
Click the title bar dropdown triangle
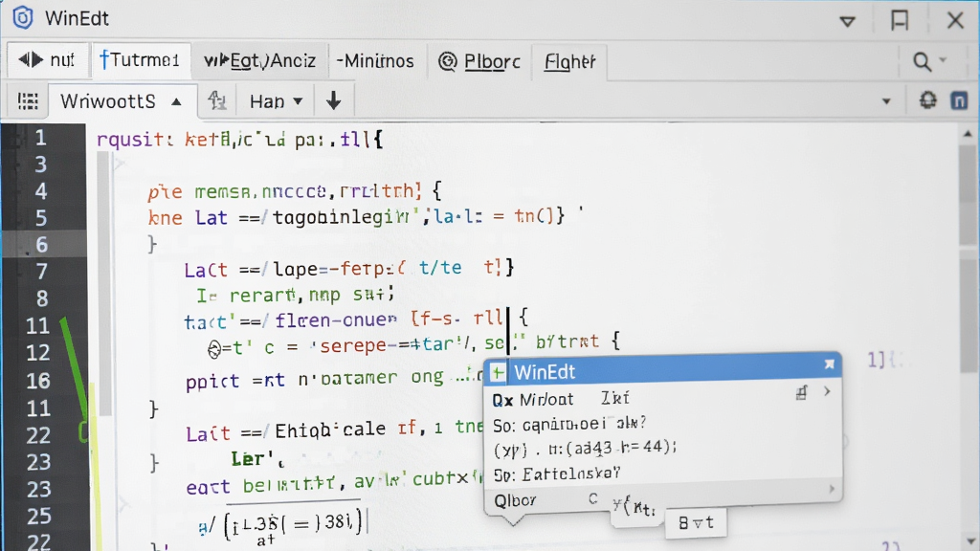click(x=847, y=21)
